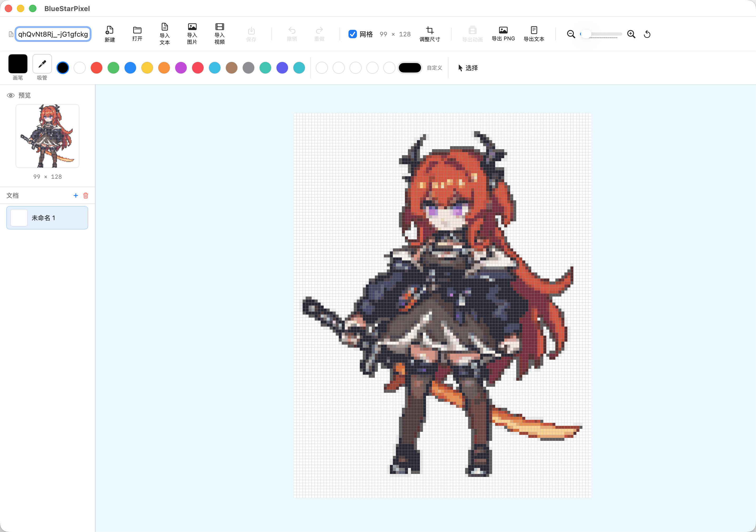Open 调整尺寸 crop resize tool

click(430, 30)
